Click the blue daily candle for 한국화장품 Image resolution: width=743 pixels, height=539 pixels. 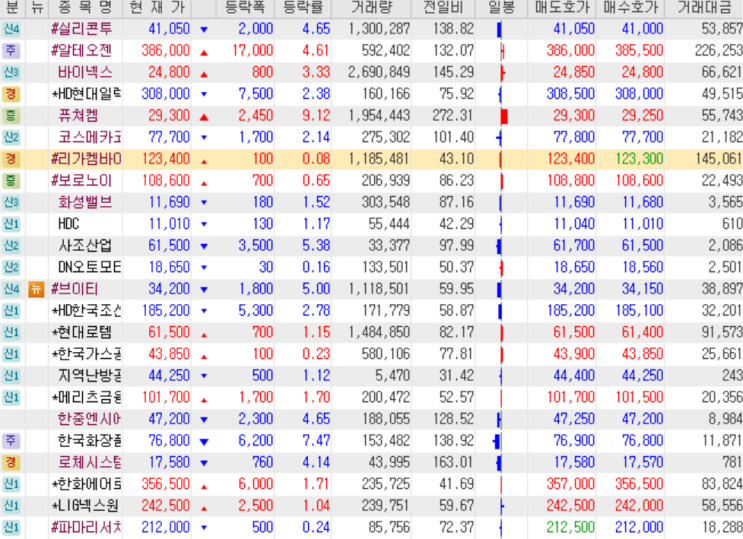tap(497, 442)
